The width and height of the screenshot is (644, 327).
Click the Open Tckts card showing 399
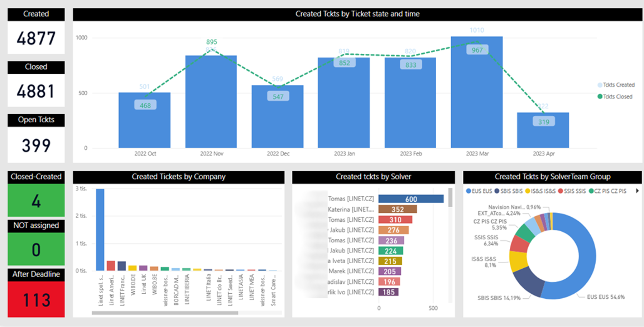point(36,145)
